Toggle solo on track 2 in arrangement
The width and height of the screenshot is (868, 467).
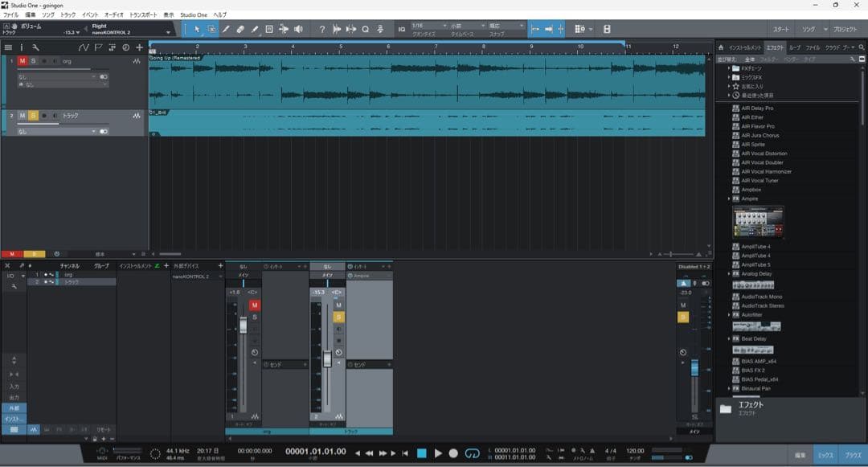click(x=33, y=116)
